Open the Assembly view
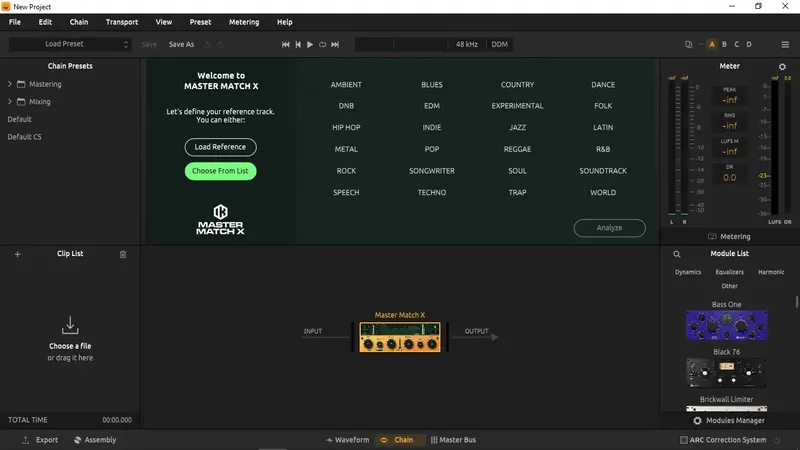800x450 pixels. pos(95,440)
